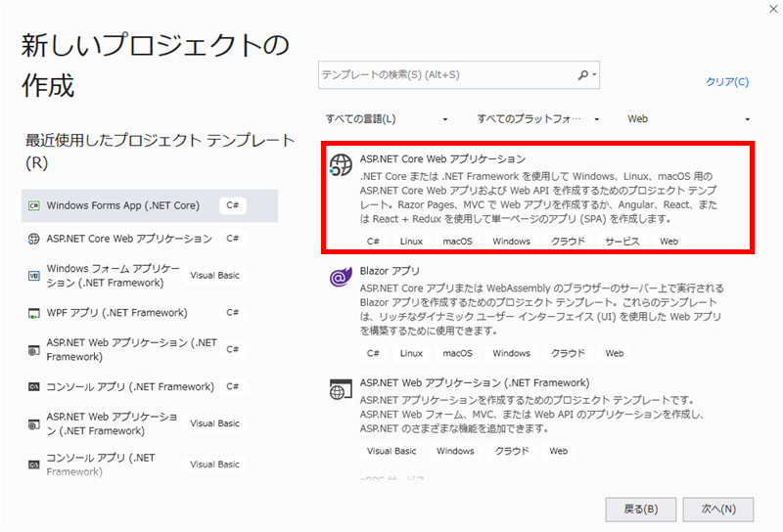Image resolution: width=783 pixels, height=532 pixels.
Task: Click the クラウド tag on ASP.NET Core Web template
Action: (x=568, y=241)
